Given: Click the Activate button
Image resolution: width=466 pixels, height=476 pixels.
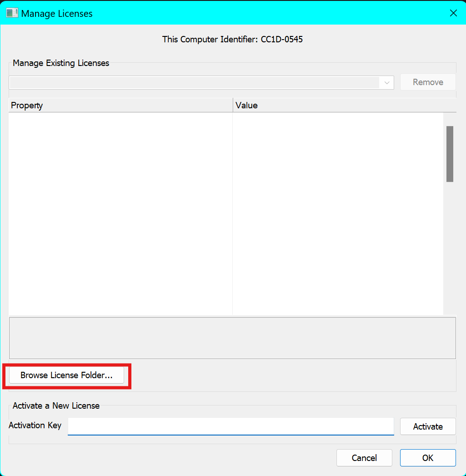Looking at the screenshot, I should (x=428, y=426).
